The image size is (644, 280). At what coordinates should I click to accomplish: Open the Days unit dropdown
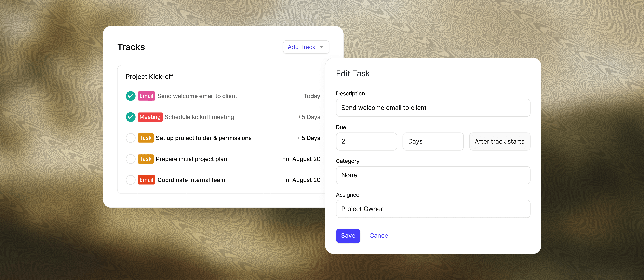coord(433,142)
